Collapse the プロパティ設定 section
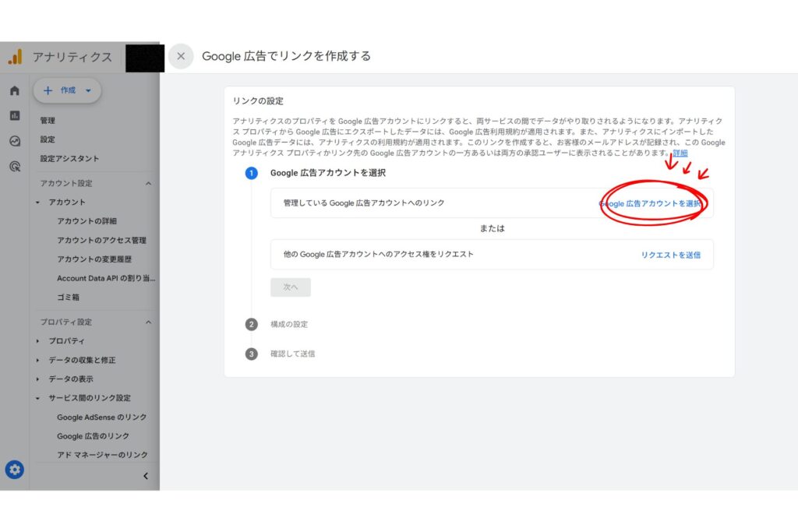798x532 pixels. [x=148, y=322]
